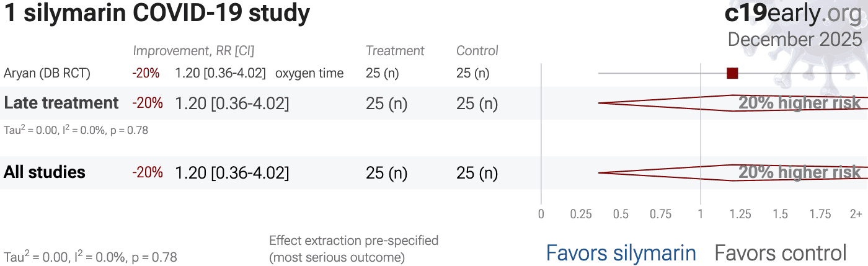Click the 'oxygen time' outcome label

point(309,73)
